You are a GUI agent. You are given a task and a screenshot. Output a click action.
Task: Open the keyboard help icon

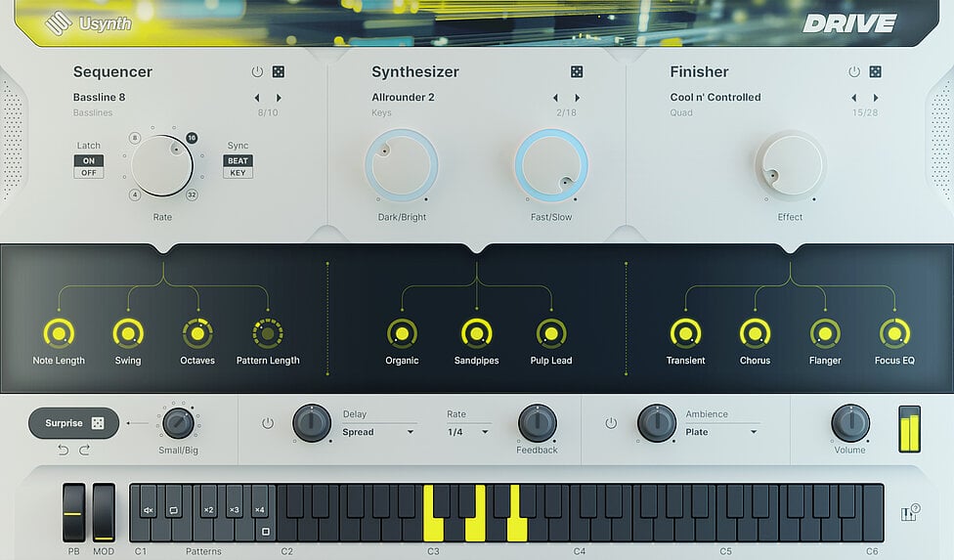point(909,512)
